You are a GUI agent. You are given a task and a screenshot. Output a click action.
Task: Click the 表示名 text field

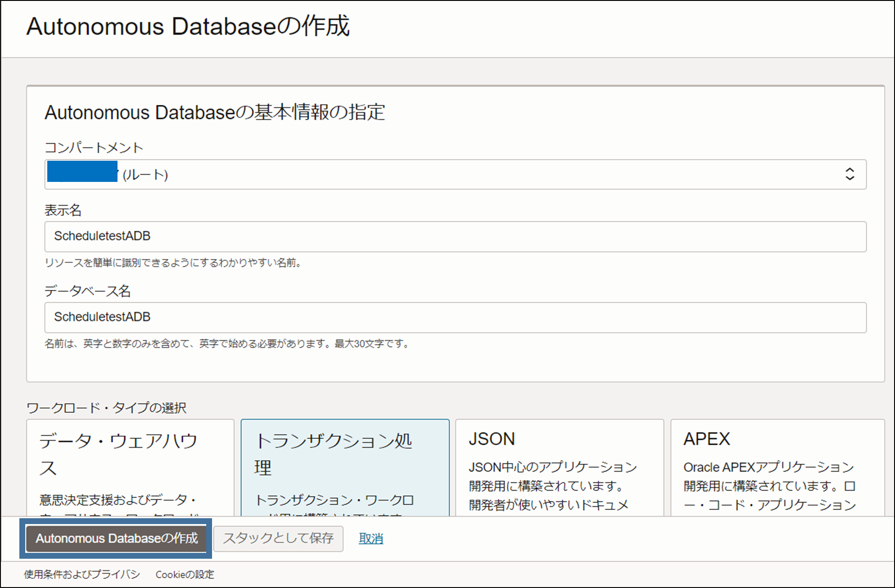455,236
